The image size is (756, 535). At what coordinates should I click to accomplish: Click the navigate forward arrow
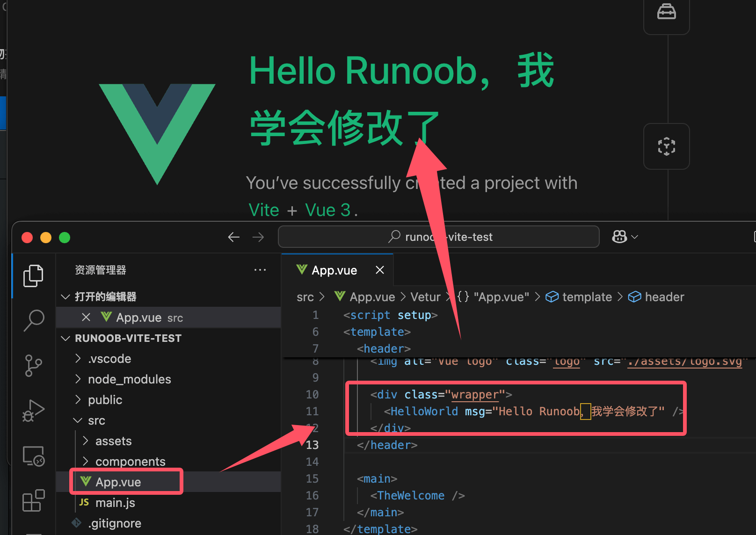tap(258, 237)
